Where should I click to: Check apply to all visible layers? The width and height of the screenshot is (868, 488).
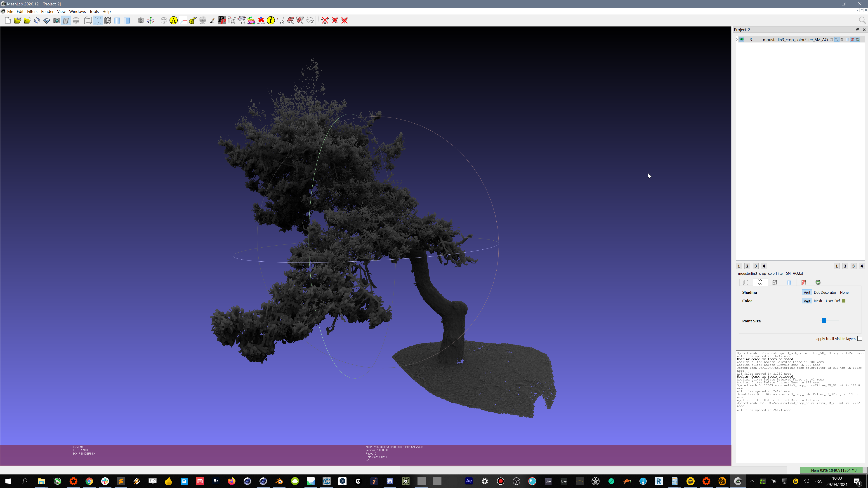[x=860, y=339]
